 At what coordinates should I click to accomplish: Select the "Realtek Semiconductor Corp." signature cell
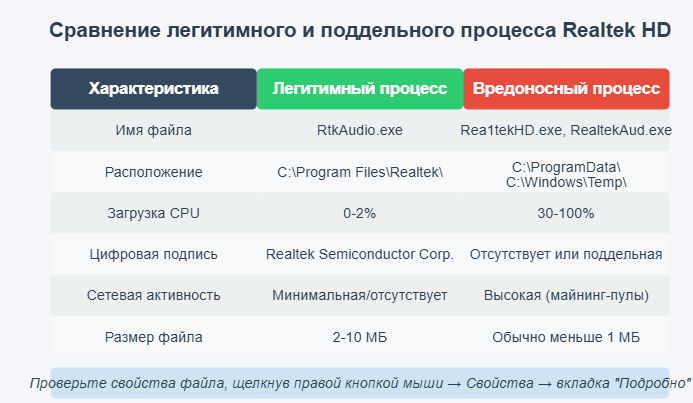tap(360, 254)
